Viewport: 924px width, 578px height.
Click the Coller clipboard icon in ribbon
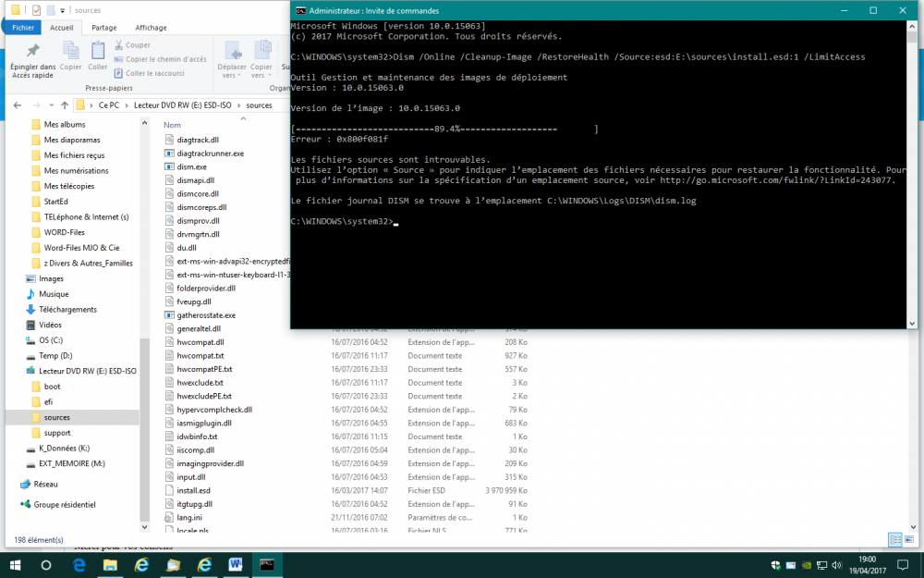[98, 50]
